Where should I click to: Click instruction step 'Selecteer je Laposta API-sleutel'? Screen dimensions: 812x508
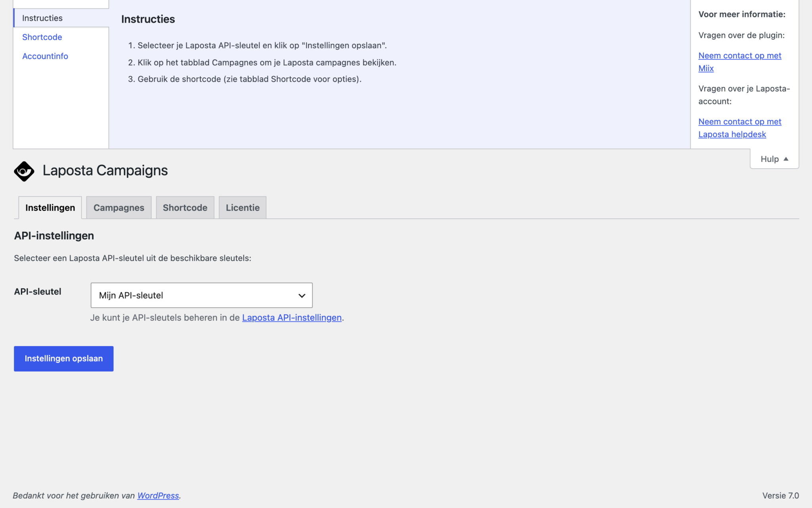[262, 45]
